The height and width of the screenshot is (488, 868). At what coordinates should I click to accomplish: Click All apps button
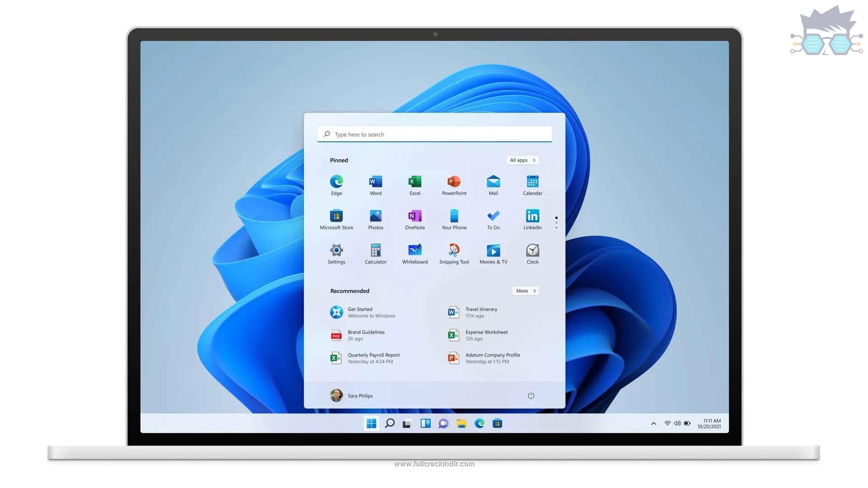coord(522,160)
